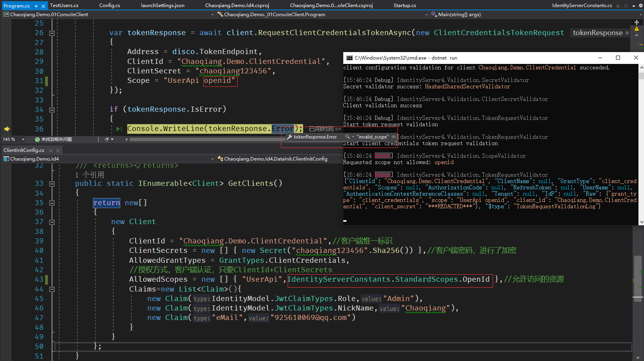Screen dimensions: 644x361
Task: Click the wrench icon beside tokenResponse.Error
Action: click(x=290, y=137)
